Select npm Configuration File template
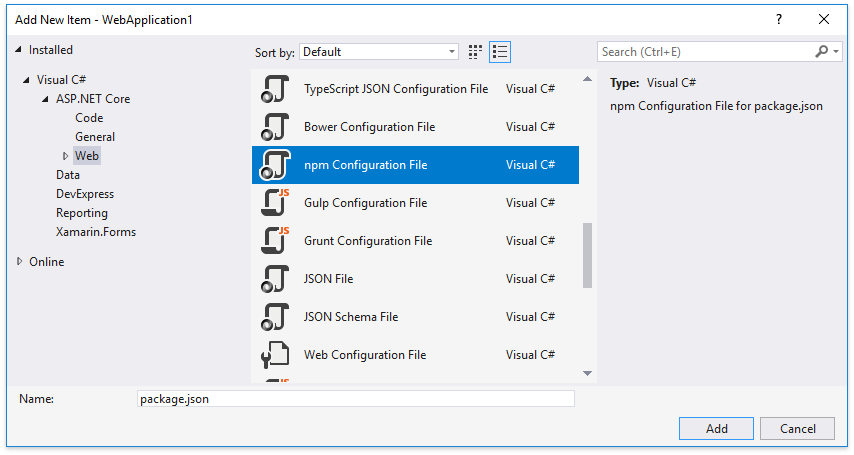This screenshot has width=854, height=455. 415,165
